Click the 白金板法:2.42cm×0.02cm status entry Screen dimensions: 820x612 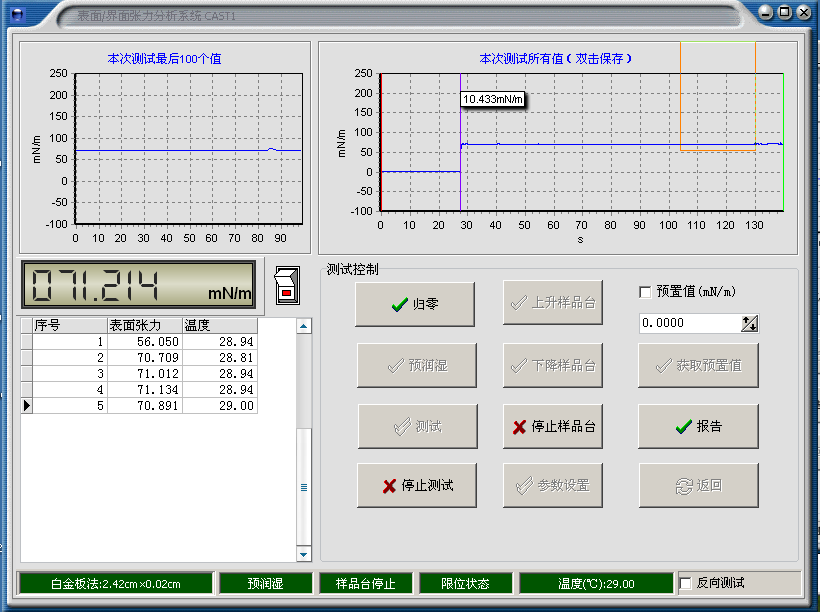click(x=116, y=583)
